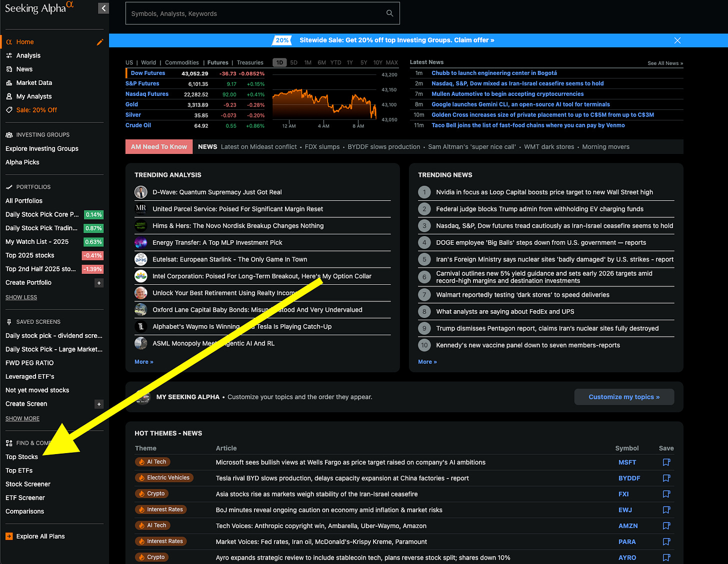Open Comparisons in the sidebar

(x=24, y=512)
